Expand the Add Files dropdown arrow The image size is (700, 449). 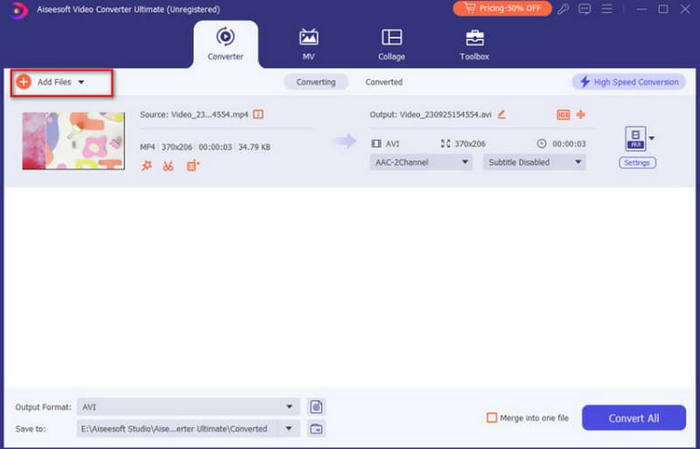tap(81, 82)
